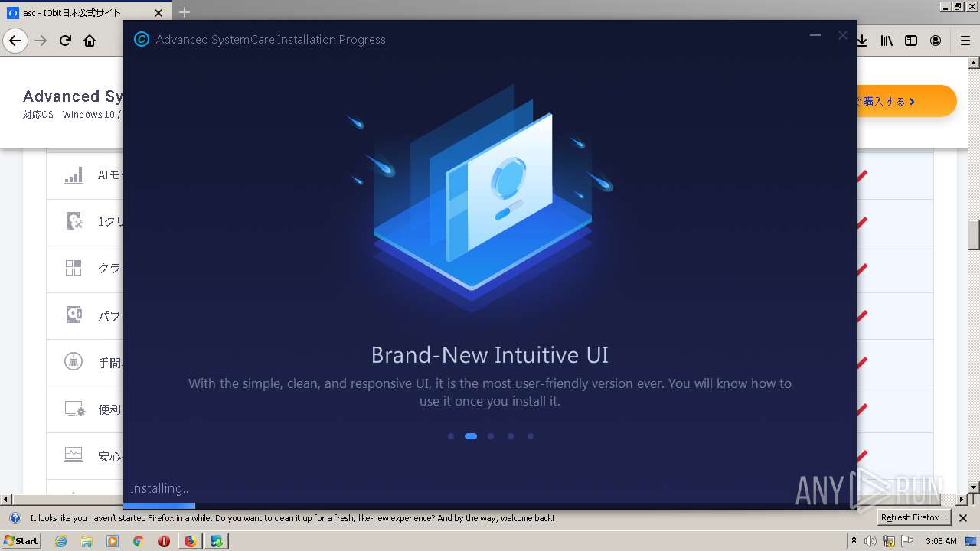Open the Windows Start menu
The height and width of the screenshot is (551, 980).
tap(21, 541)
